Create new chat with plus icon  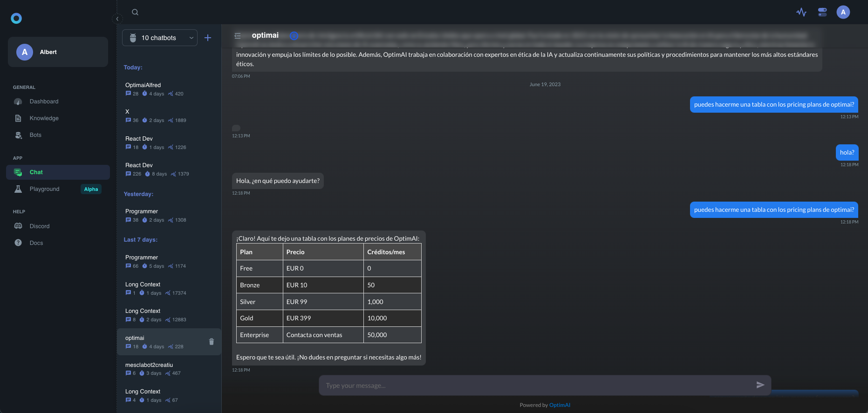208,38
